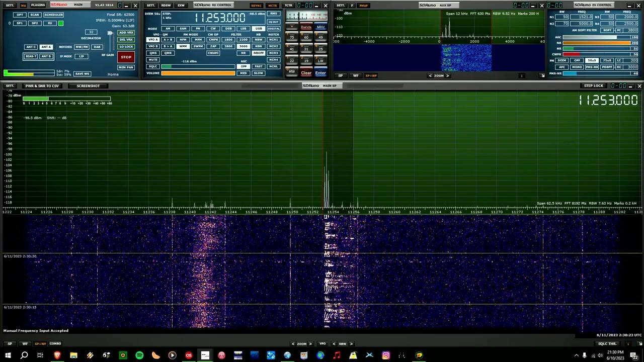The width and height of the screenshot is (644, 362).
Task: Open Main panel SETT. settings
Action: tap(10, 5)
